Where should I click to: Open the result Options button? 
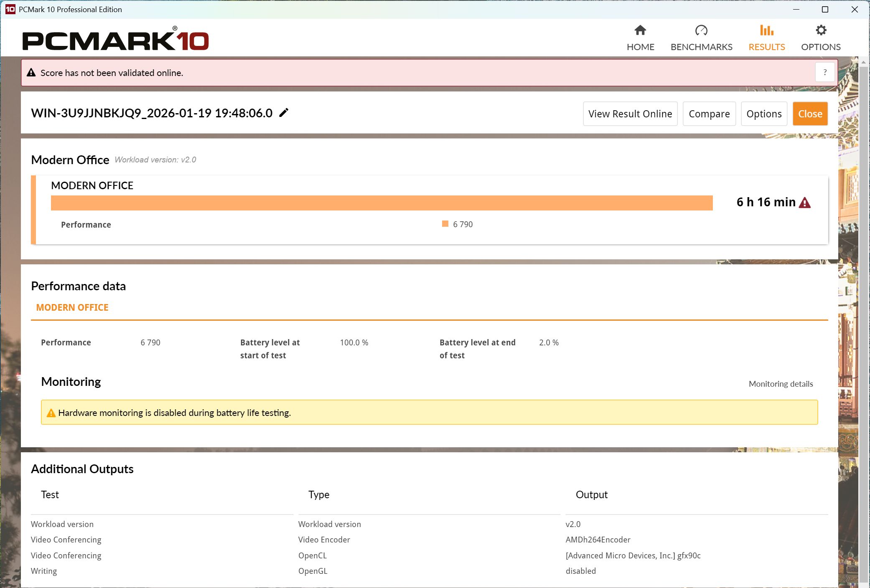764,114
